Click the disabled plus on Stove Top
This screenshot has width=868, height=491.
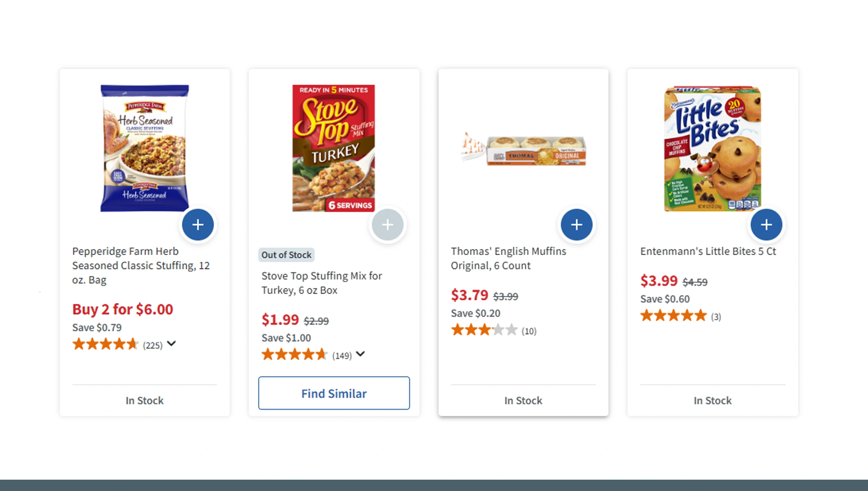[387, 225]
